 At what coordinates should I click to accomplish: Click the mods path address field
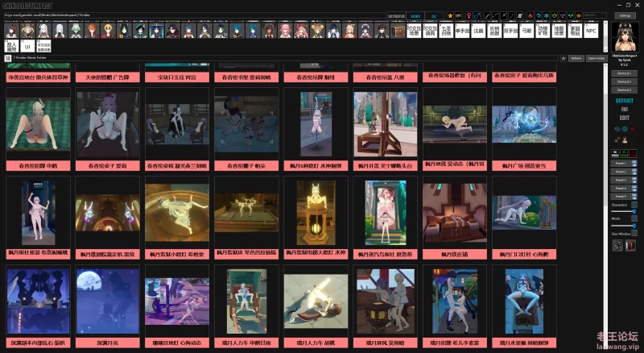[195, 15]
